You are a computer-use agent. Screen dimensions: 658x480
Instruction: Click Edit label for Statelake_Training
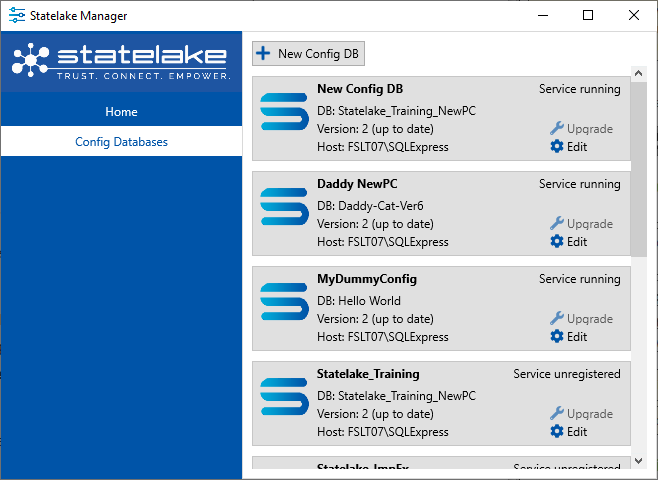pos(577,432)
